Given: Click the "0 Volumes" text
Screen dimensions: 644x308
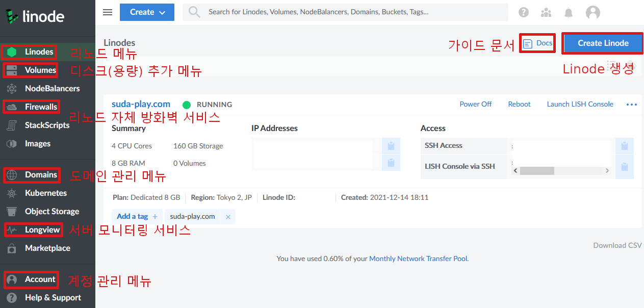Looking at the screenshot, I should click(x=190, y=163).
